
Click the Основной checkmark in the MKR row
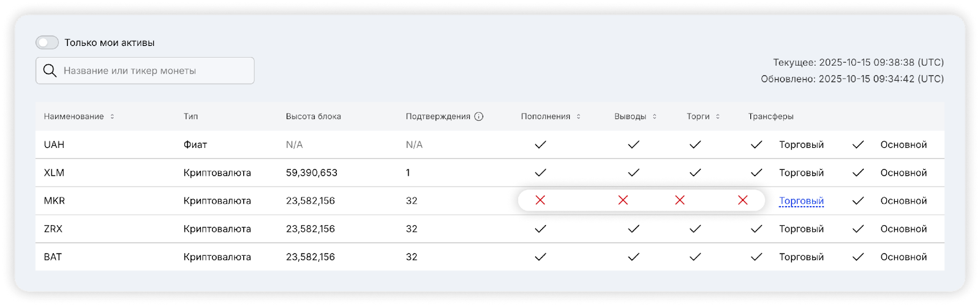(858, 201)
